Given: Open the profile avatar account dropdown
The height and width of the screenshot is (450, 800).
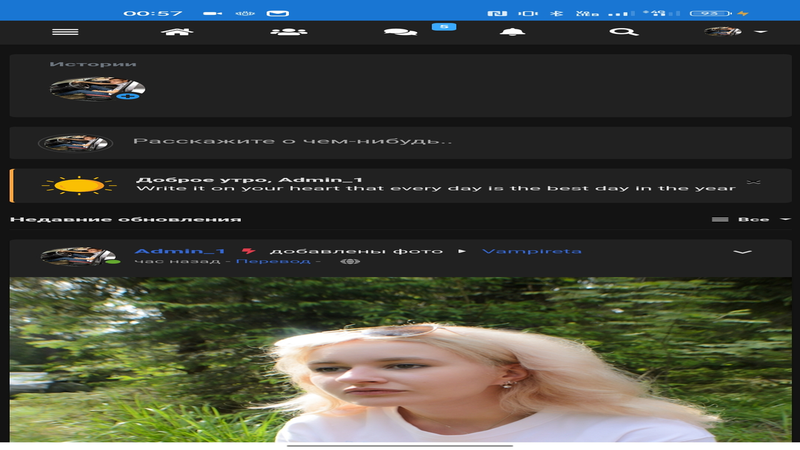Looking at the screenshot, I should tap(735, 32).
